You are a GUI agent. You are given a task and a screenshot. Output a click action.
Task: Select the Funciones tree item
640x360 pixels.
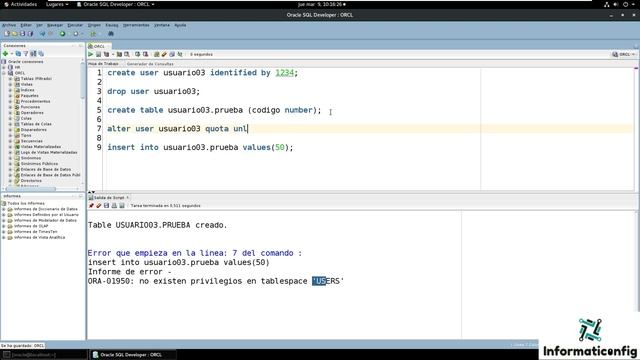coord(30,107)
